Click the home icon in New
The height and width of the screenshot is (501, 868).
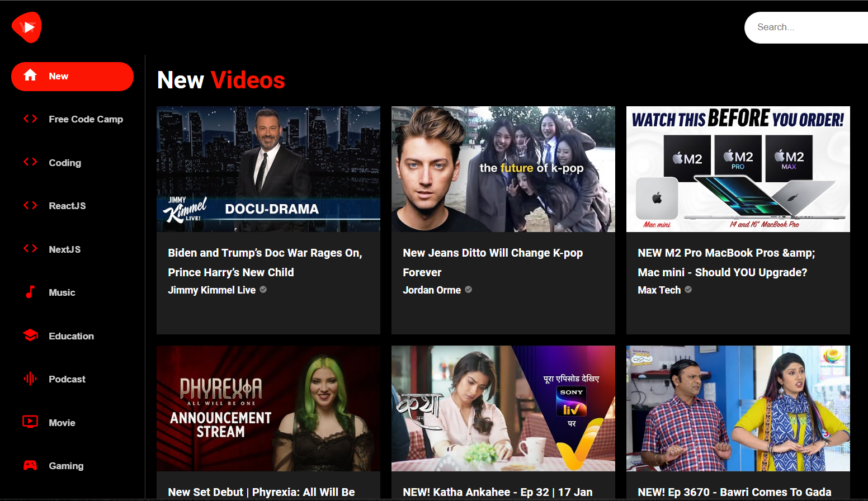pos(30,75)
